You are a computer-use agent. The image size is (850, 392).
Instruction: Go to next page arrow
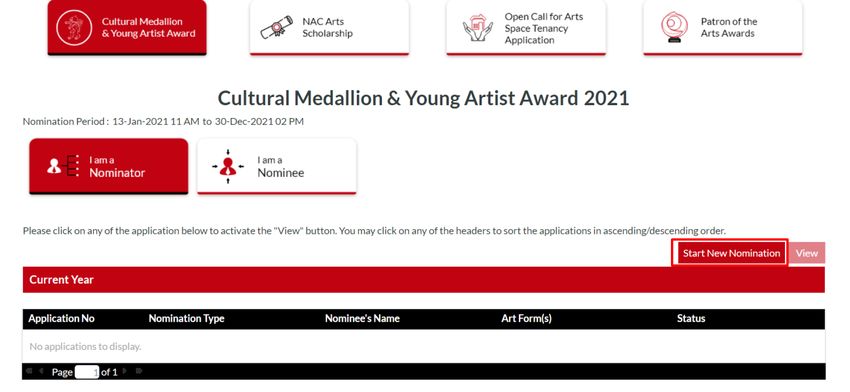125,371
